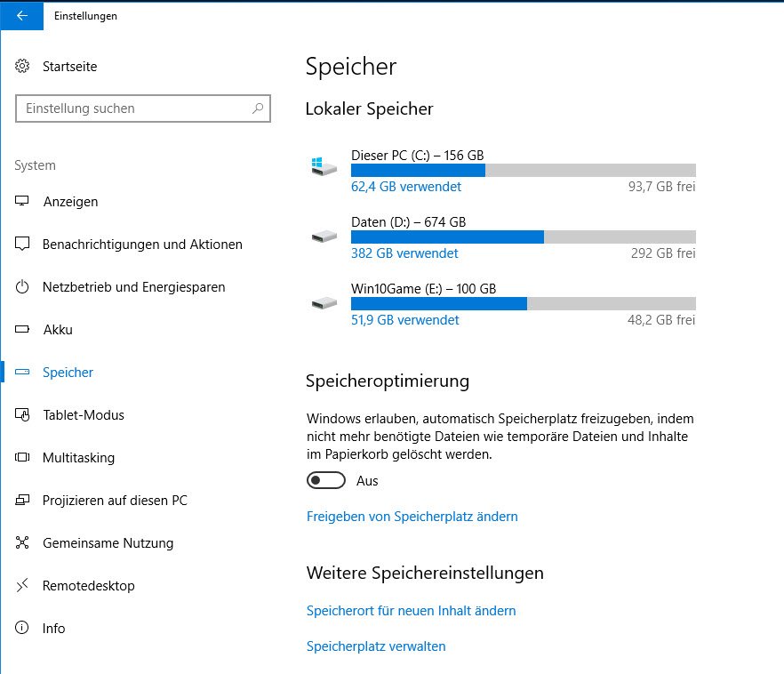Image resolution: width=784 pixels, height=674 pixels.
Task: Select Projizieren auf diesen PC
Action: pyautogui.click(x=115, y=501)
